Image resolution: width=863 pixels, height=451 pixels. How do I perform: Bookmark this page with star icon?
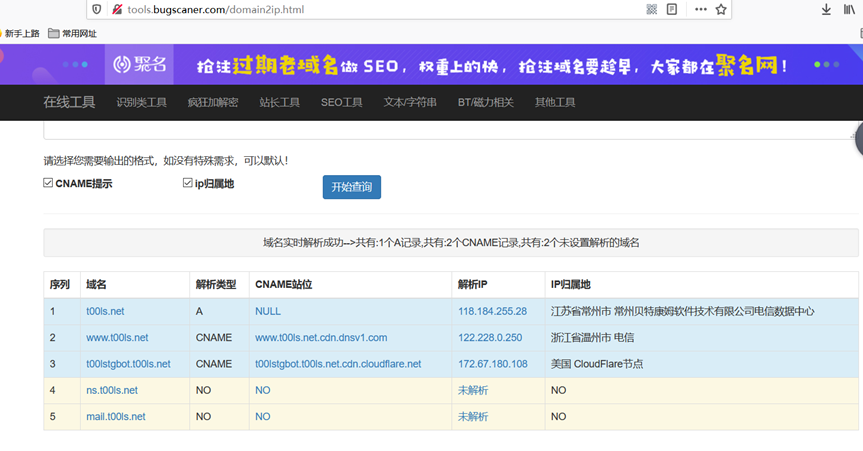(721, 10)
